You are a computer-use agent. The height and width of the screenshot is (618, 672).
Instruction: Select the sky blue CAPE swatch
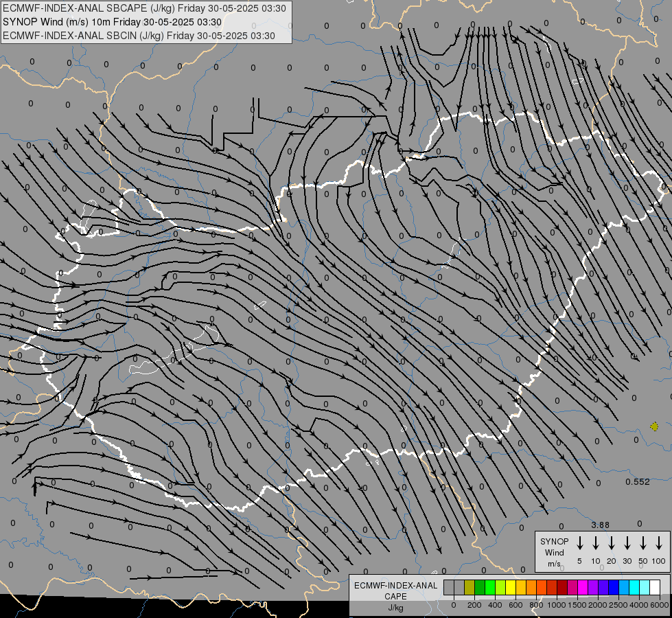[x=623, y=587]
